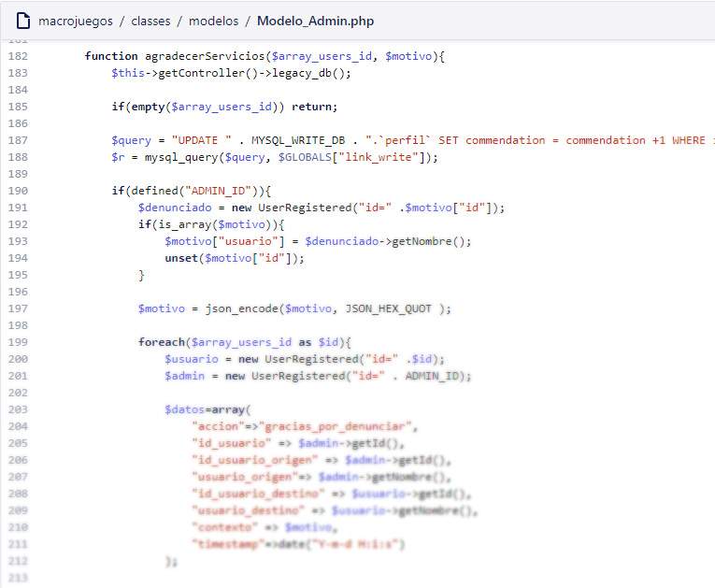Screen dimensions: 715x588
Task: Click the return keyword on line 185
Action: pos(311,107)
